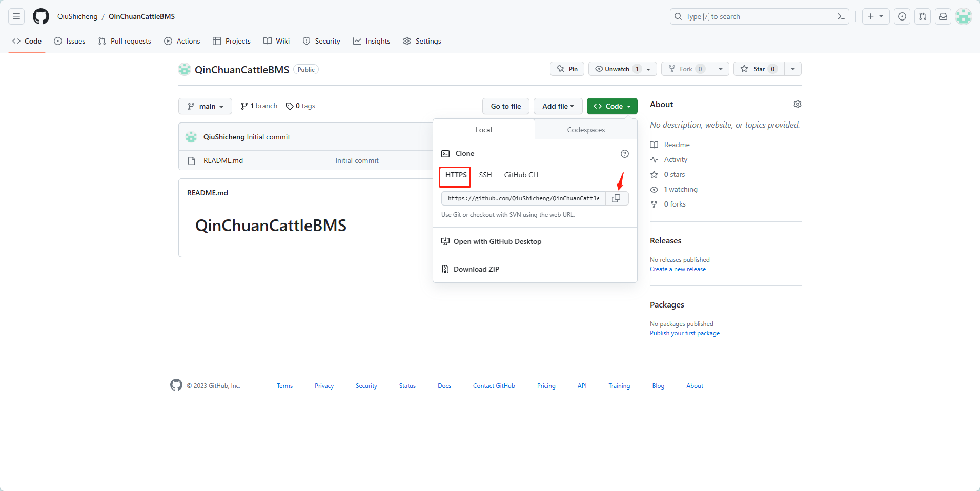Follow the Create a new release link
Viewport: 980px width, 491px height.
click(678, 269)
